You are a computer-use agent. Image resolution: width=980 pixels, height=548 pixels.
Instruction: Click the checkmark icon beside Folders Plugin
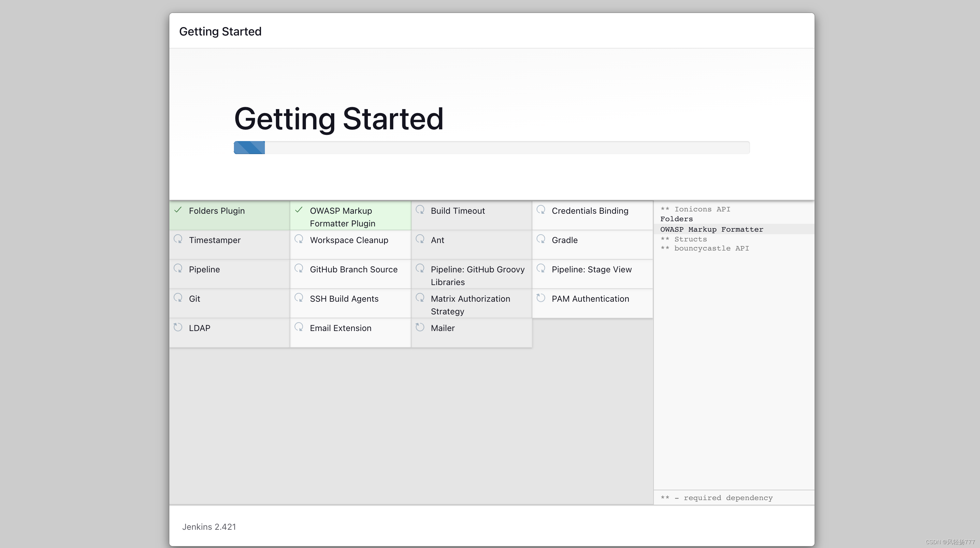tap(178, 210)
